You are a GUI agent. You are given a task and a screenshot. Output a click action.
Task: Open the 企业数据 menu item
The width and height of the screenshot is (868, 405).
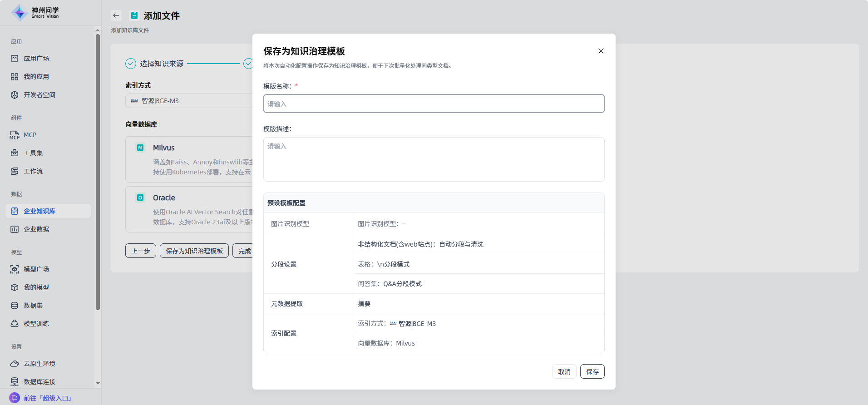coord(36,229)
